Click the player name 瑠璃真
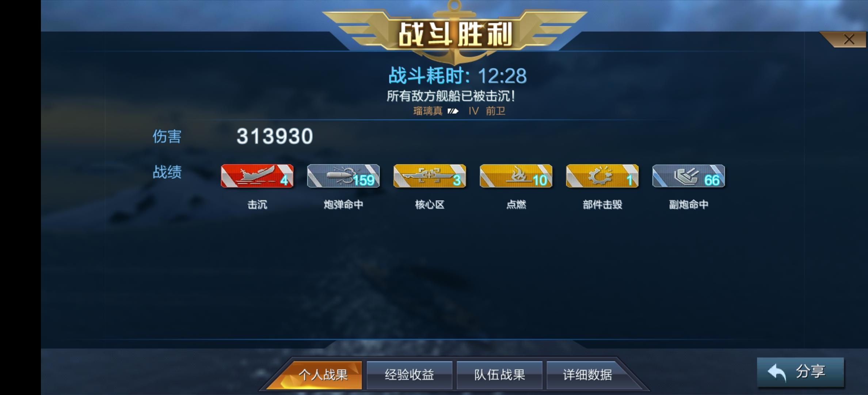 click(x=428, y=111)
